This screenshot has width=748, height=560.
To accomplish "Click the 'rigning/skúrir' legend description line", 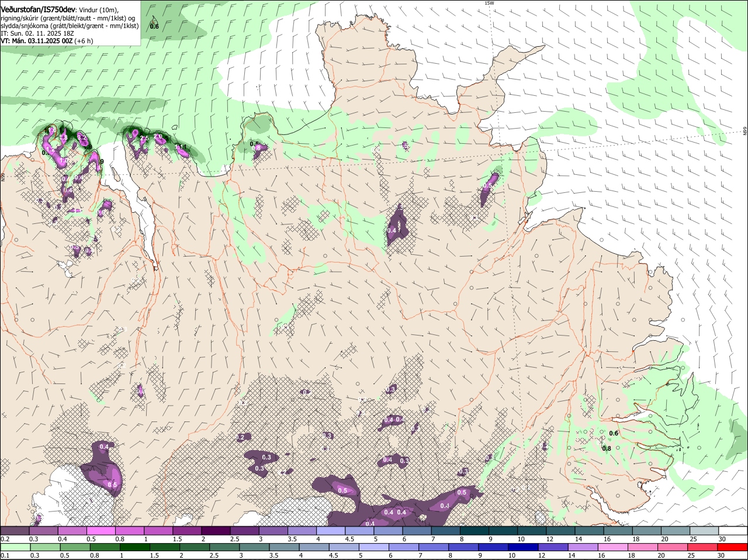I will (x=68, y=18).
